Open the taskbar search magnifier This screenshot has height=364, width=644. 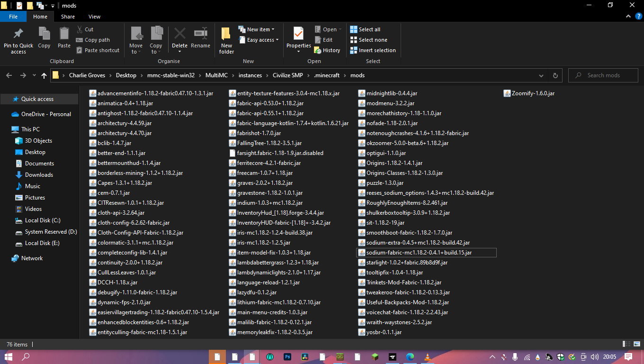26,357
